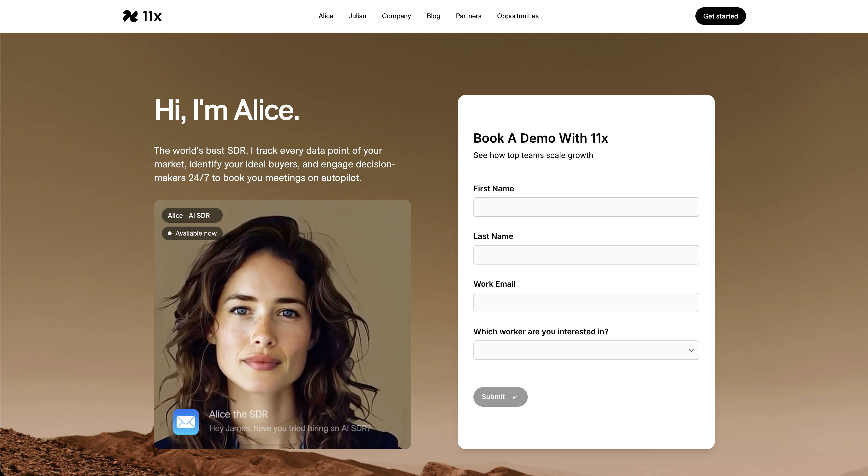Open the worker interest dropdown
868x476 pixels.
pyautogui.click(x=586, y=350)
